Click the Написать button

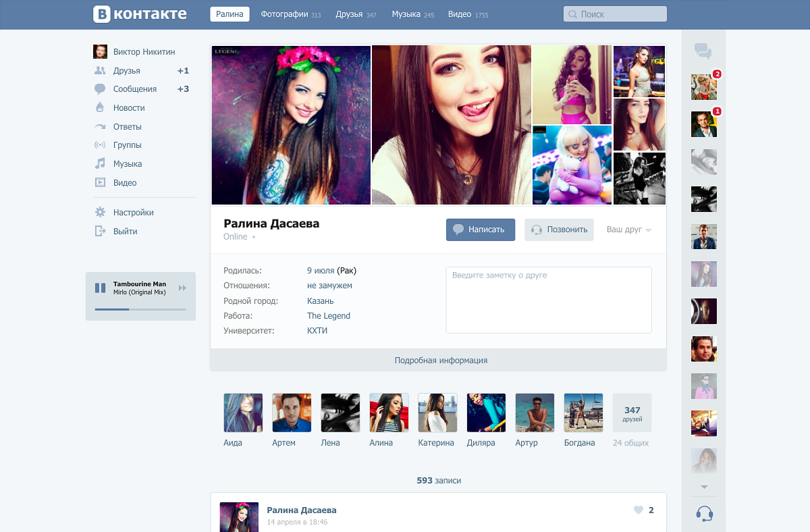[481, 230]
